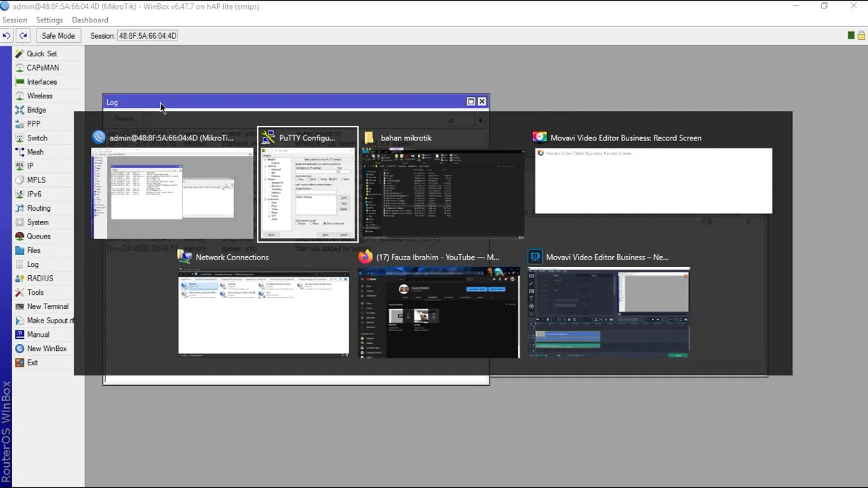Screen dimensions: 868x488
Task: Open the Session menu
Action: point(15,20)
